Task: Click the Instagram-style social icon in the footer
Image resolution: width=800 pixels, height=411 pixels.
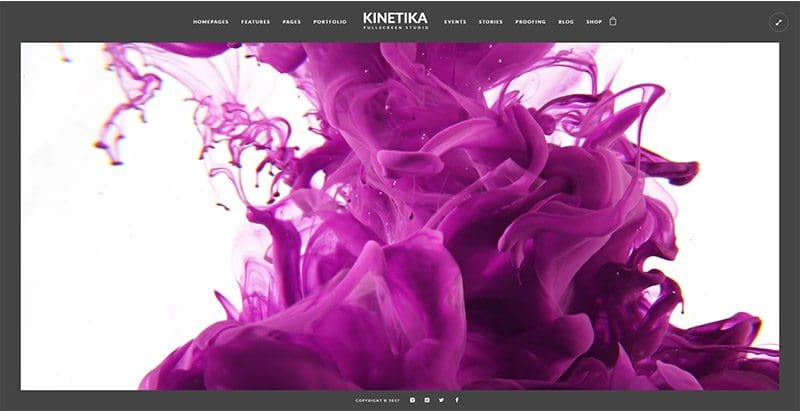Action: (427, 400)
